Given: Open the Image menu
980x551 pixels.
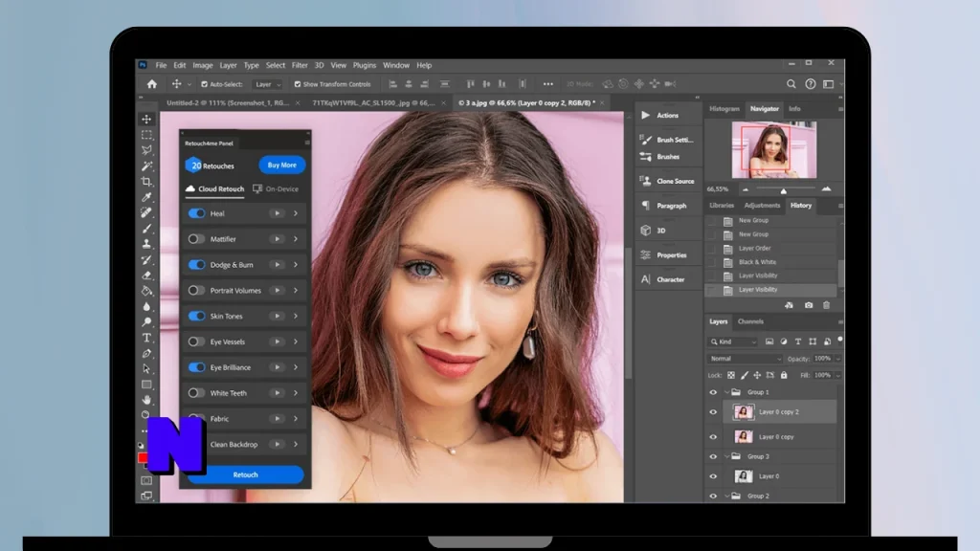Looking at the screenshot, I should pos(203,65).
